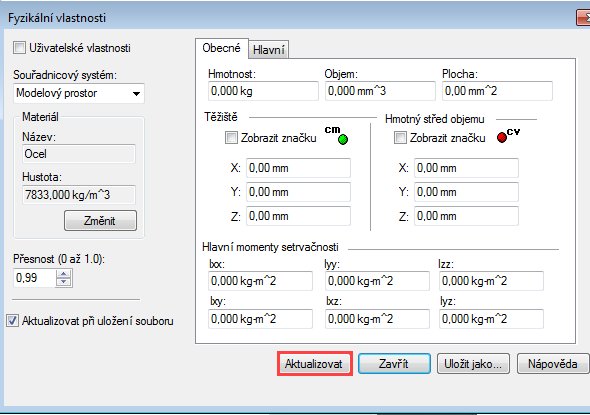The width and height of the screenshot is (590, 415).
Task: Toggle Zobrazit značku under Hmotný střed objemu
Action: click(400, 138)
